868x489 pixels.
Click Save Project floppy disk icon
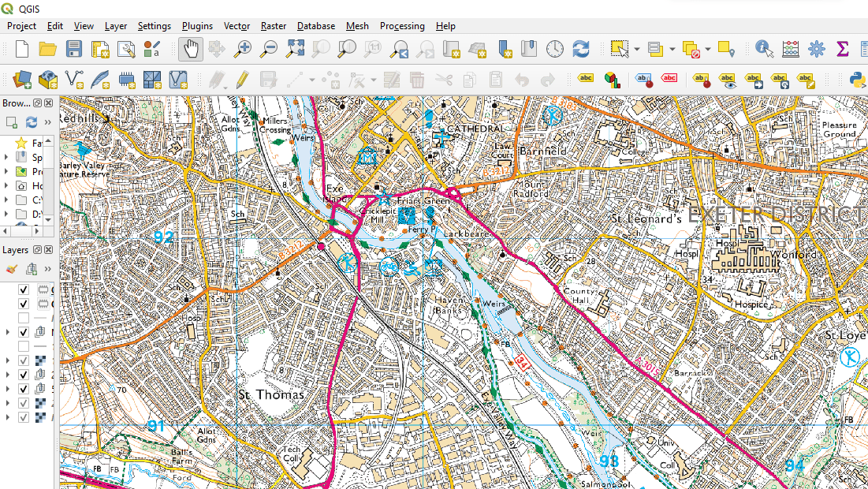(74, 49)
